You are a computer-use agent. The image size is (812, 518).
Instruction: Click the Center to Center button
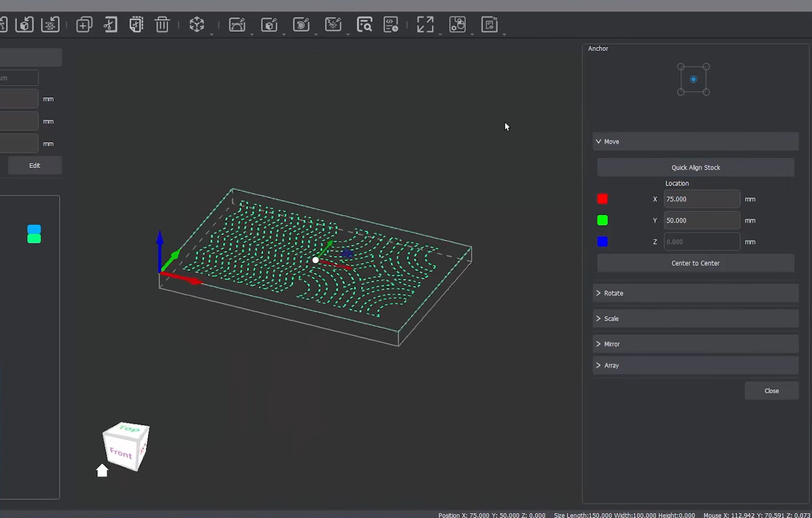tap(695, 263)
